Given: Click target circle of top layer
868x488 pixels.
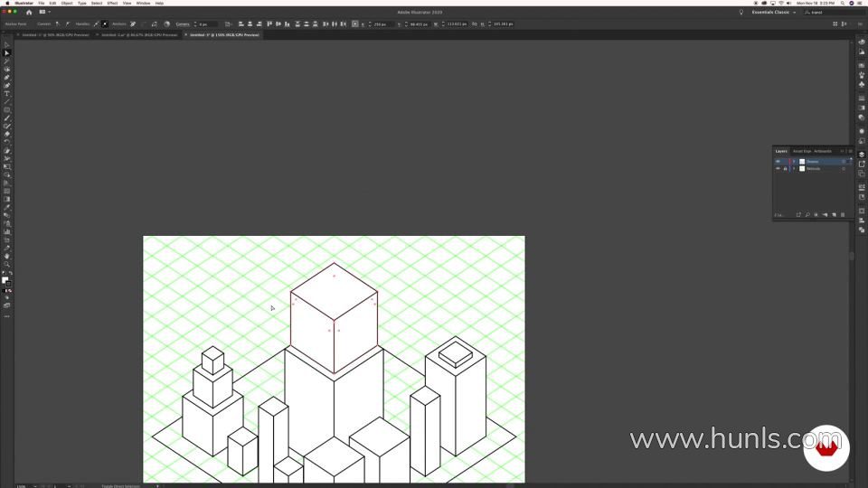Looking at the screenshot, I should click(x=844, y=162).
